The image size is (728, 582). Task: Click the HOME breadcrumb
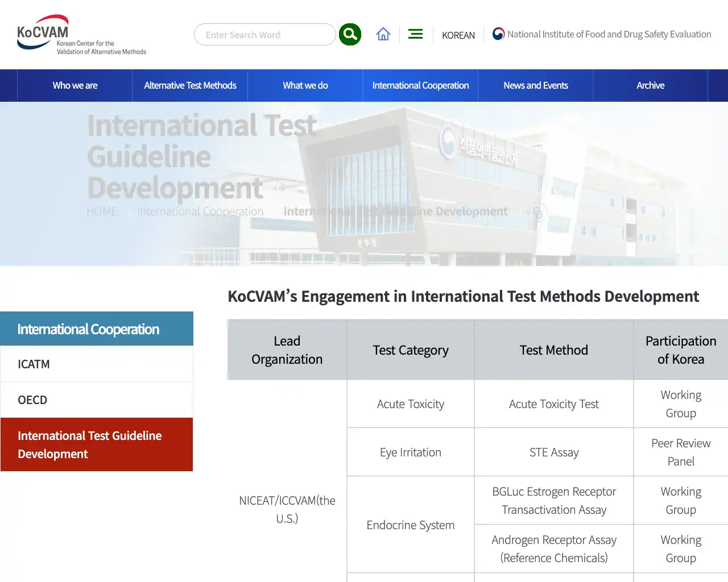[102, 211]
